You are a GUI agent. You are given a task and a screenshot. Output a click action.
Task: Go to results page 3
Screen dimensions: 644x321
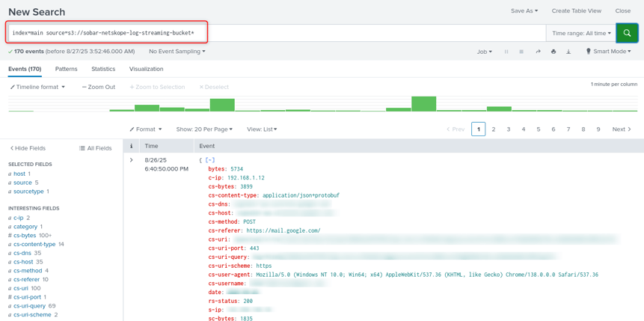[509, 129]
